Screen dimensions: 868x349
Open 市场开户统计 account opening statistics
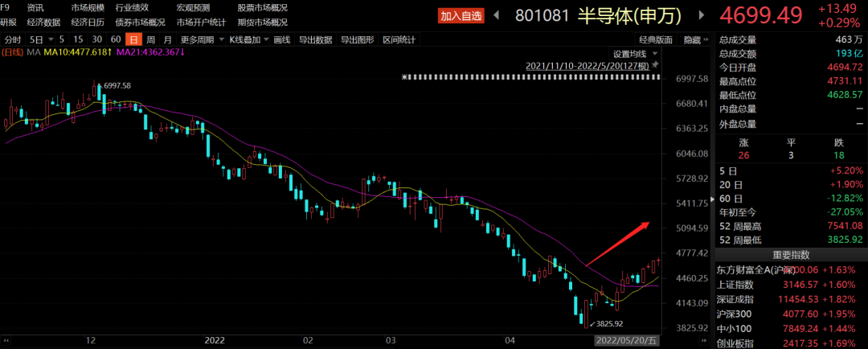coord(202,23)
